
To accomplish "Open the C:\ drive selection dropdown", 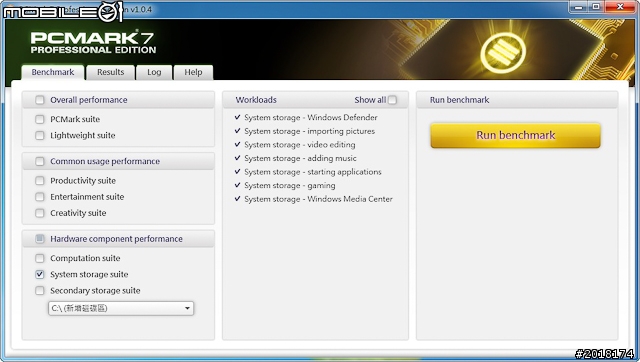I will [x=121, y=308].
